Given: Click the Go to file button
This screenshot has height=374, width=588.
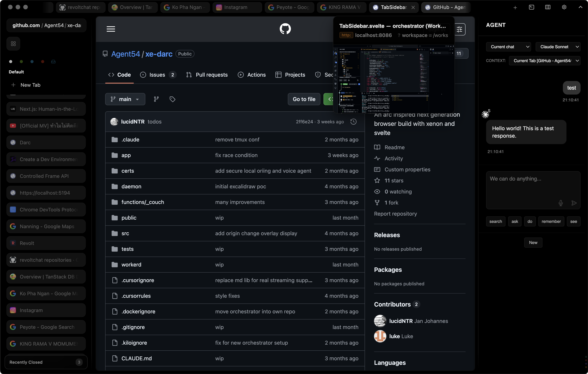Looking at the screenshot, I should (304, 99).
